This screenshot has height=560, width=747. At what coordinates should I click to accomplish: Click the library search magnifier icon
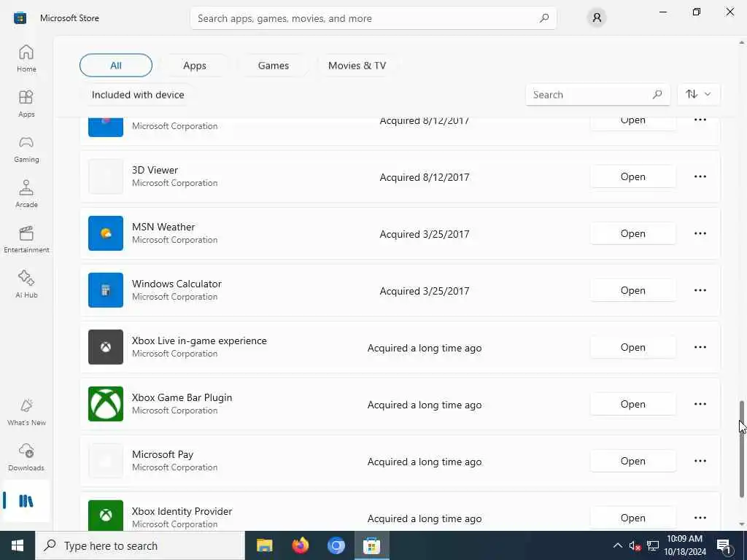pyautogui.click(x=657, y=94)
